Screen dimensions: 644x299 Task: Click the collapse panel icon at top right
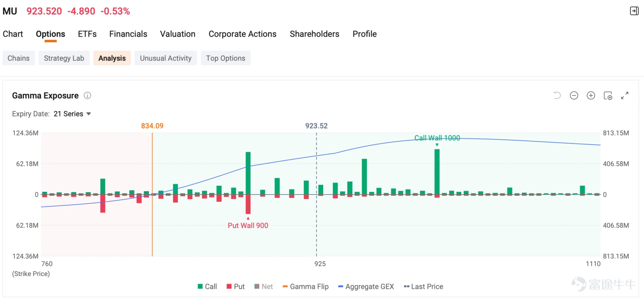pos(634,11)
